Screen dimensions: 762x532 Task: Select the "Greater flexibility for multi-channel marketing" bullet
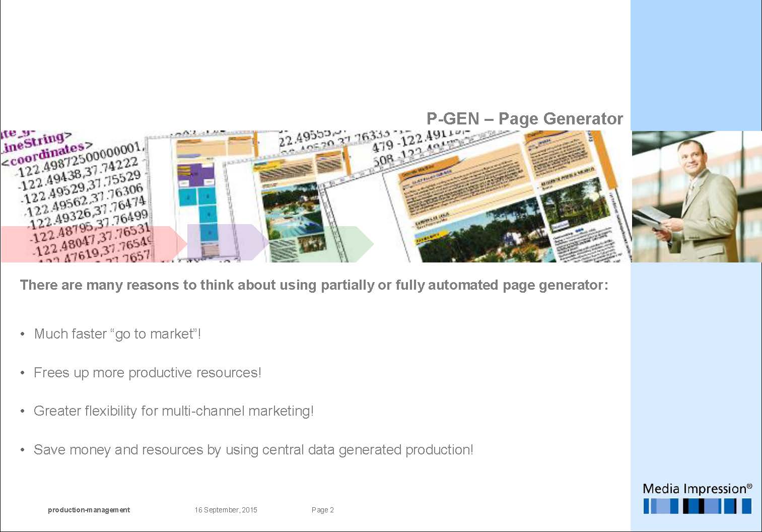[173, 411]
